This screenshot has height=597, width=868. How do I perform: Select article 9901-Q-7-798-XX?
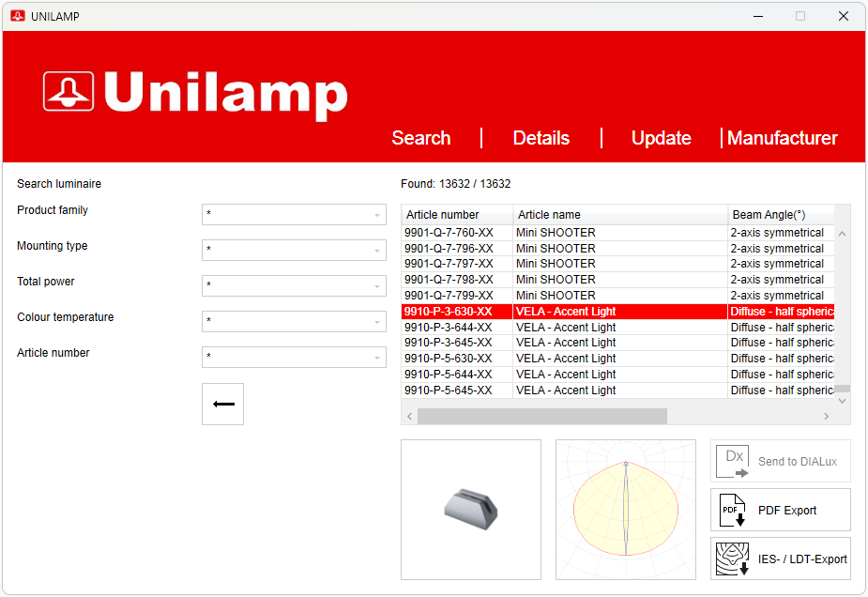617,280
